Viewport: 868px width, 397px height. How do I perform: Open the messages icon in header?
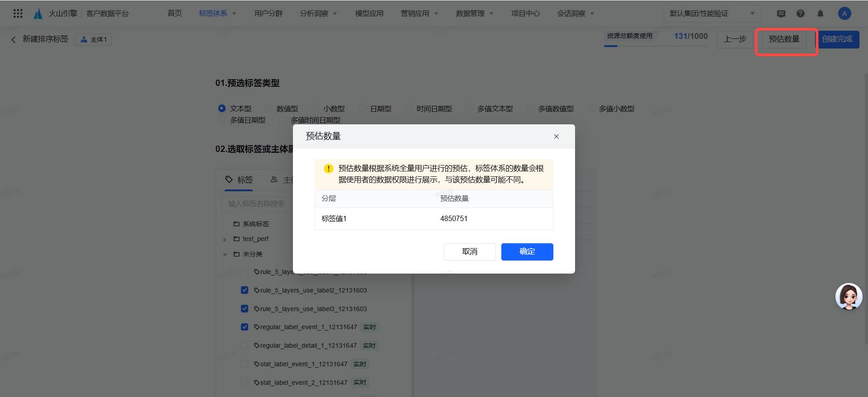coord(781,14)
